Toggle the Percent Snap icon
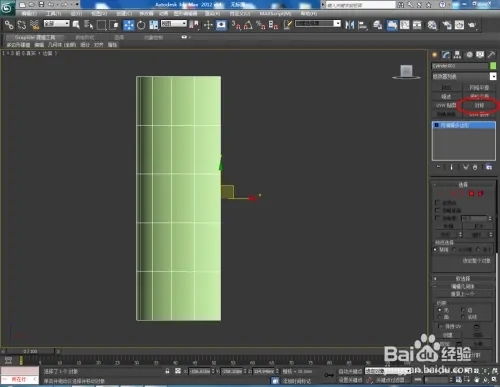The width and height of the screenshot is (500, 387). click(x=261, y=25)
